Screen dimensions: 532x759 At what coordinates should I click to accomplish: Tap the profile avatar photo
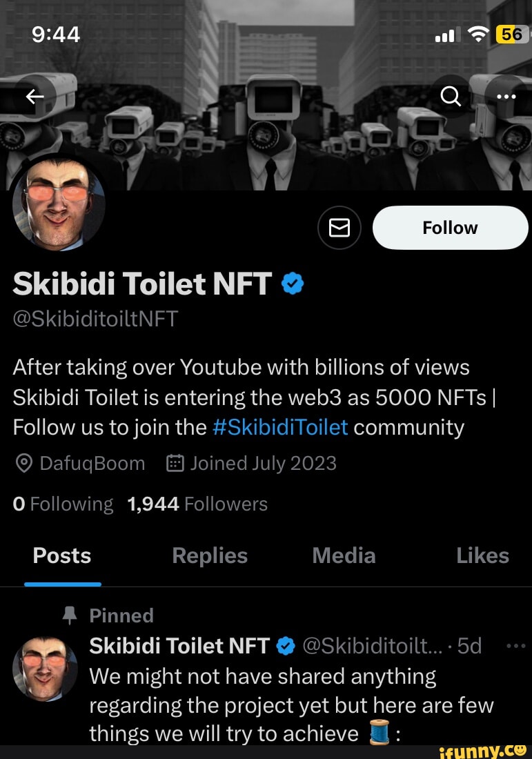pyautogui.click(x=59, y=204)
